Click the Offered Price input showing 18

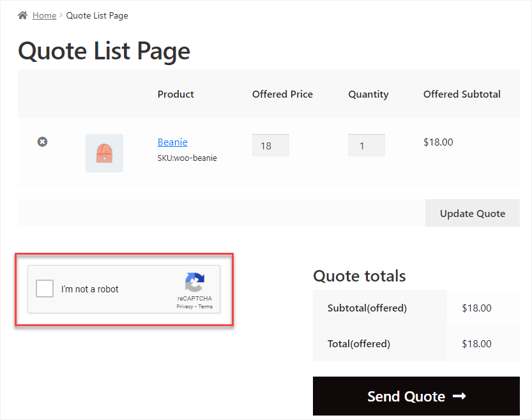click(271, 146)
